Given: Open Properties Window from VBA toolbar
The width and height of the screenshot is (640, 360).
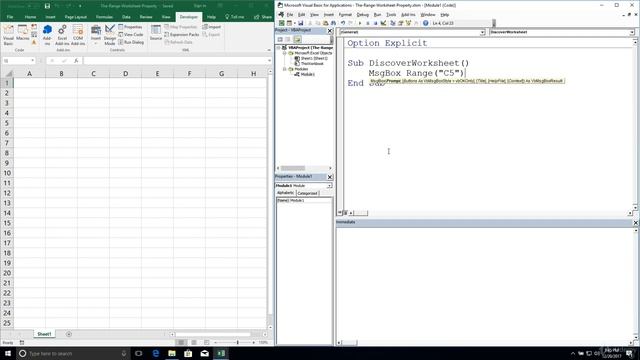Looking at the screenshot, I should [400, 23].
